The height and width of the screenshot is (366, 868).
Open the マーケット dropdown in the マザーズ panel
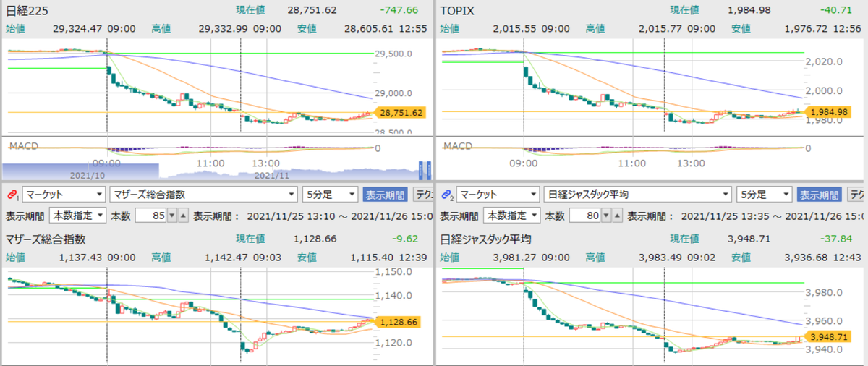tap(64, 195)
